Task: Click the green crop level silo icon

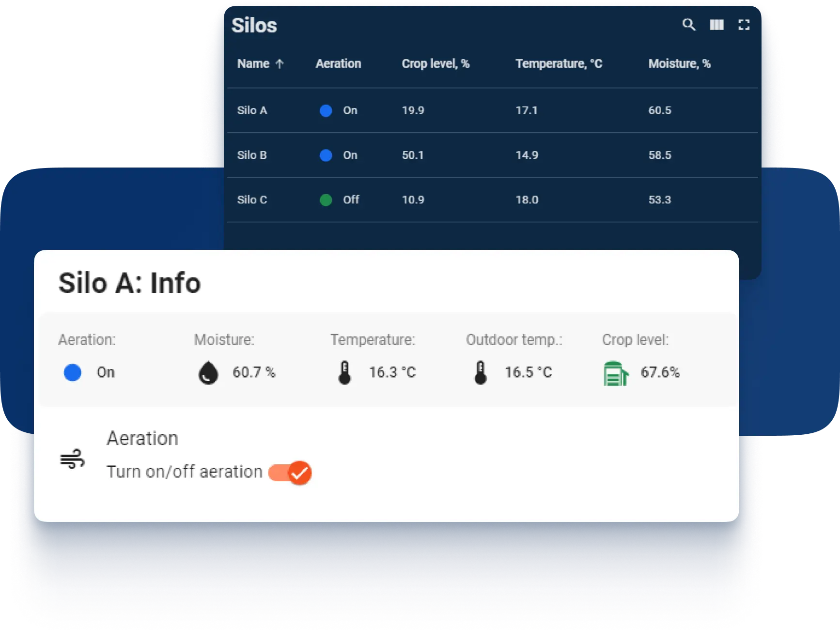Action: [616, 374]
